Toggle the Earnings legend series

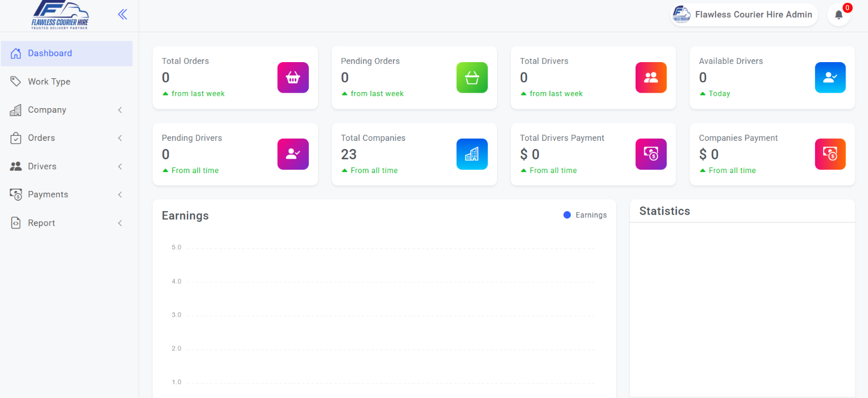585,215
